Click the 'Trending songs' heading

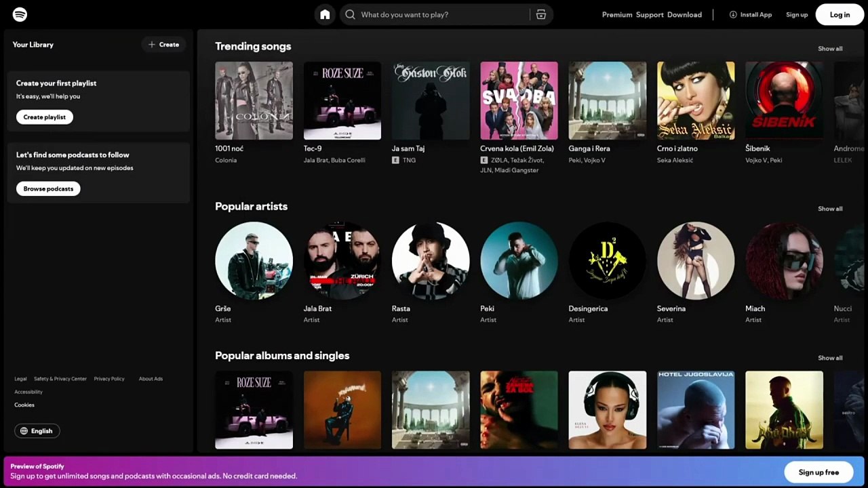(253, 46)
